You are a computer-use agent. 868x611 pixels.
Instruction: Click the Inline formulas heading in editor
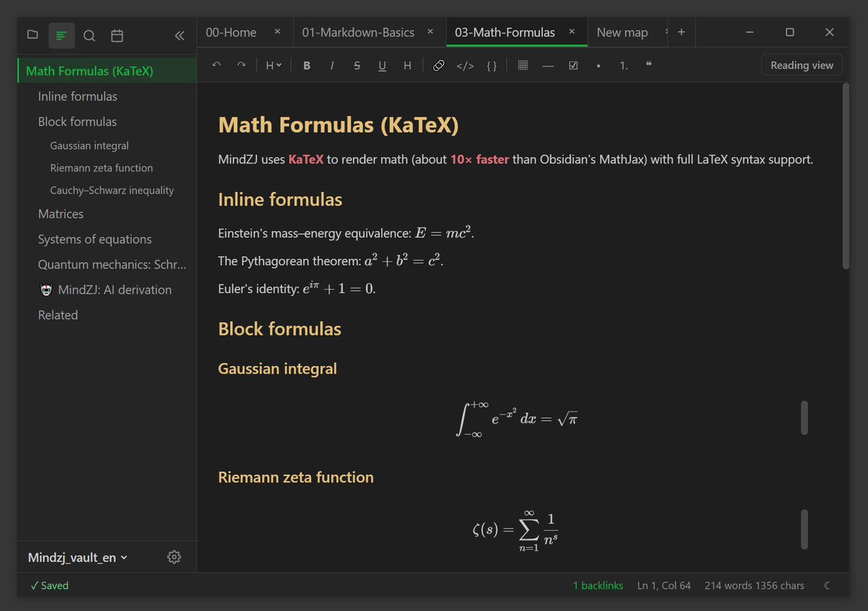[x=280, y=200]
